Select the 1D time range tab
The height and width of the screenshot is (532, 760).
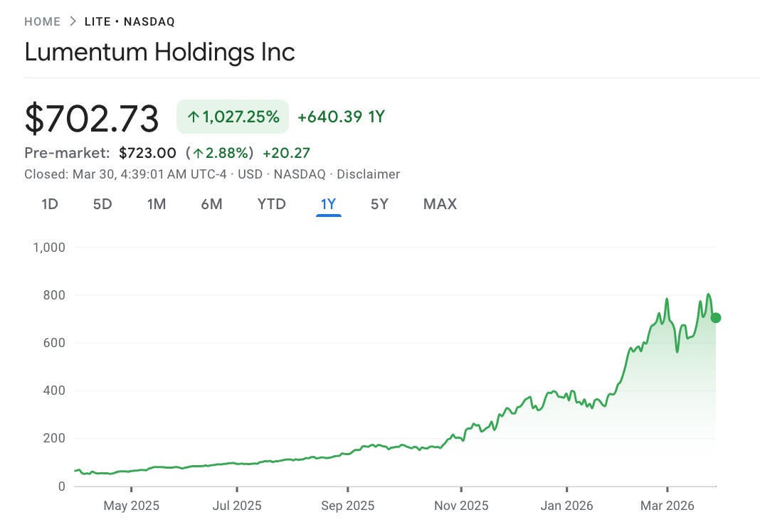click(x=50, y=204)
